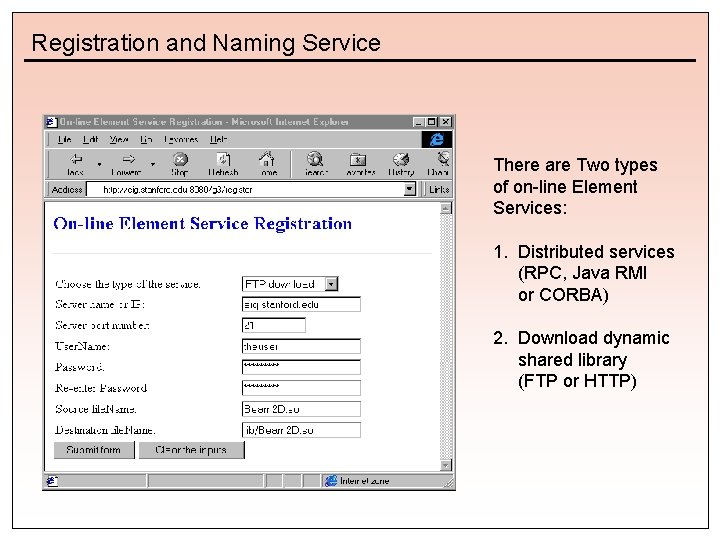
Task: Minimize the Internet Explorer window
Action: point(418,122)
